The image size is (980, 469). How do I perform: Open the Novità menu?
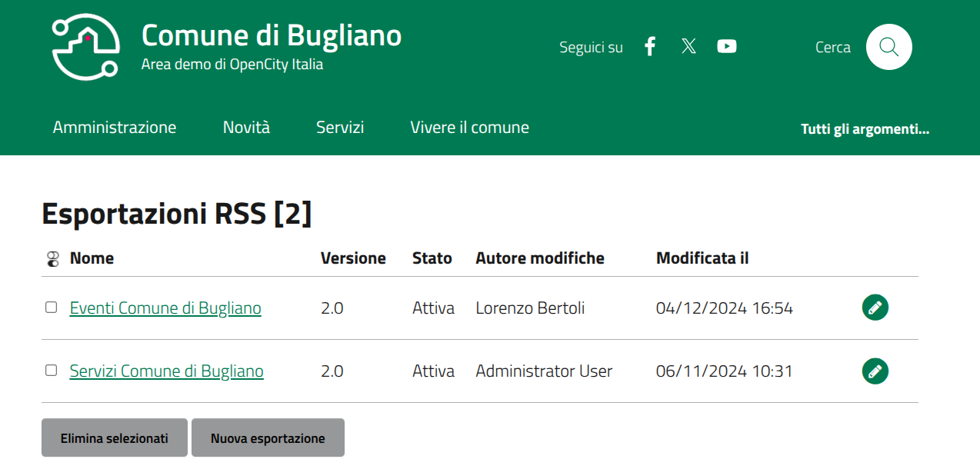tap(246, 128)
